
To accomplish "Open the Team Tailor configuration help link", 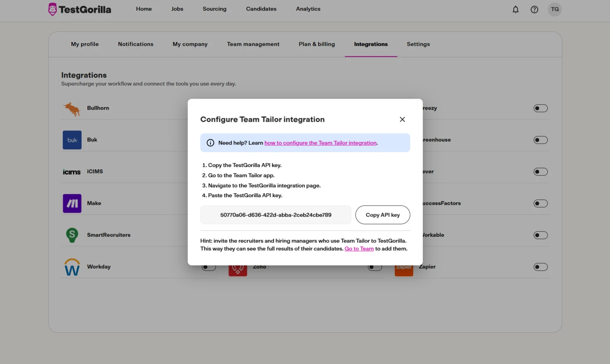I will (x=320, y=143).
